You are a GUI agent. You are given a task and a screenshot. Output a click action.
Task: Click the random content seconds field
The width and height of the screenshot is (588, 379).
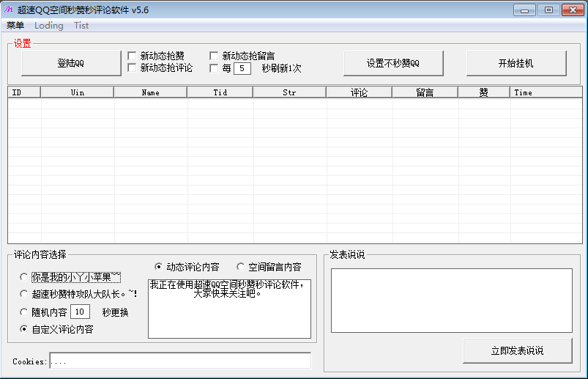(81, 312)
